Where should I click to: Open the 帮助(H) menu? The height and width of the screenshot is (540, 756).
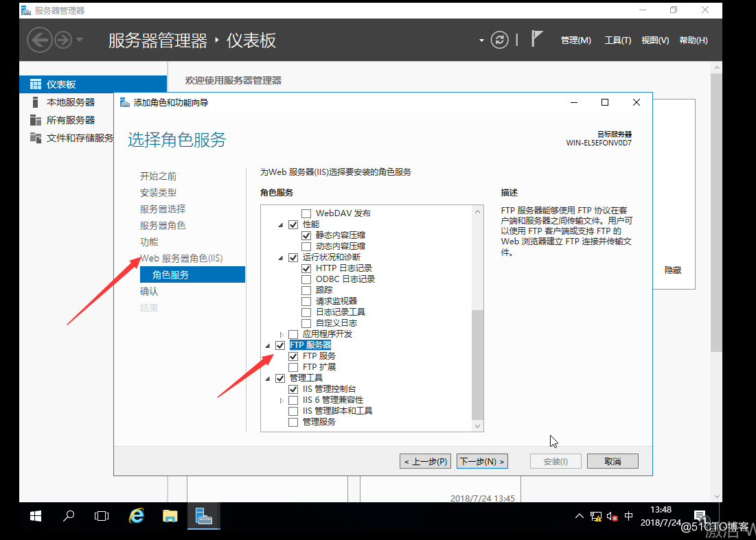694,40
